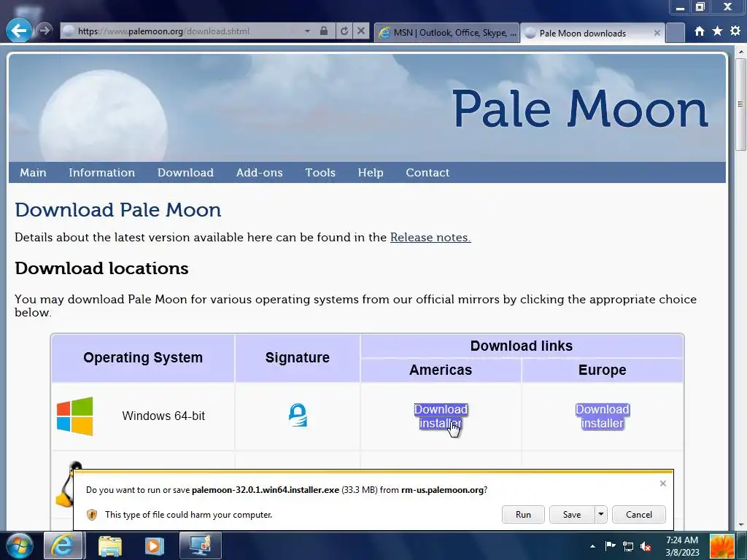
Task: Open the Tools menu item in site navigation
Action: (x=320, y=172)
